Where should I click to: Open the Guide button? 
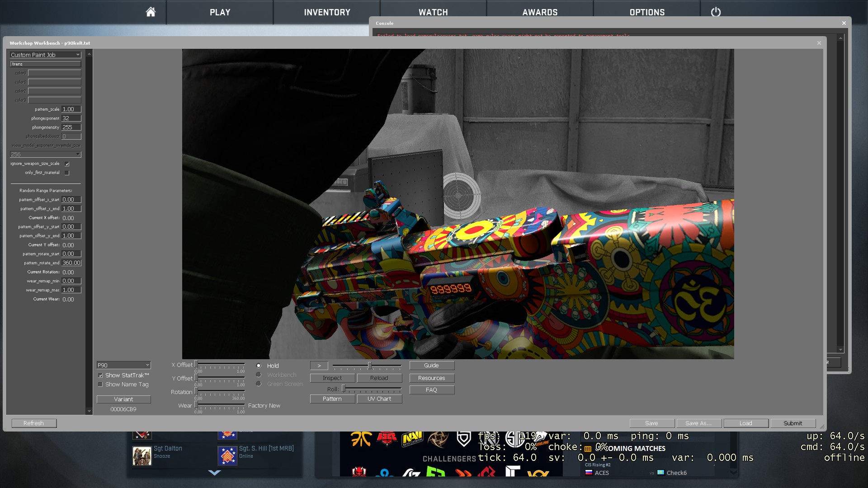[431, 366]
